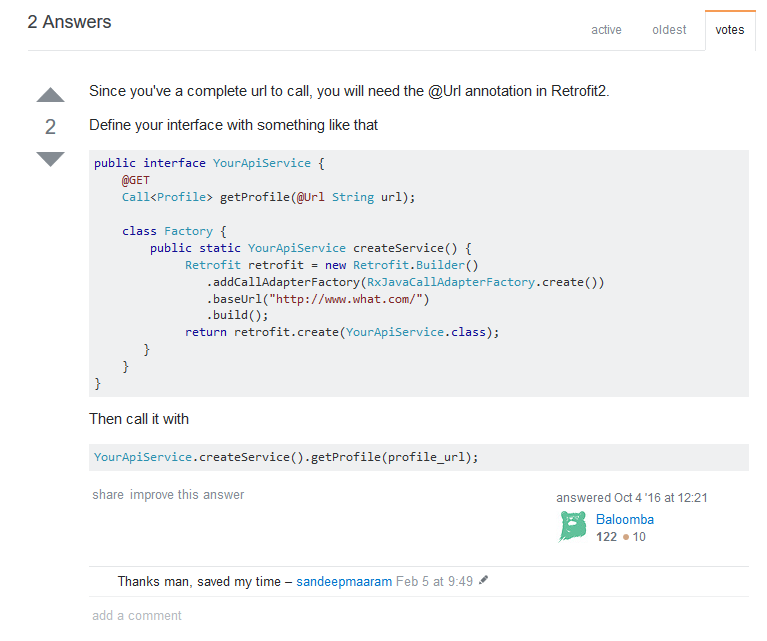
Task: Click add a comment
Action: 137,616
